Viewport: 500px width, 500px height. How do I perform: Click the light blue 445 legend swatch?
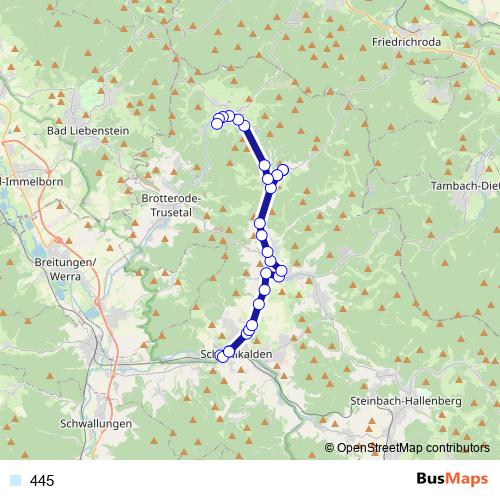(15, 480)
